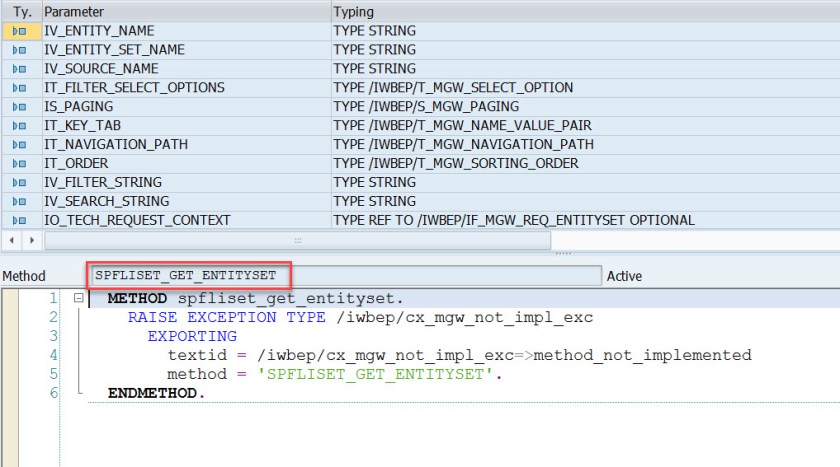The width and height of the screenshot is (840, 467).
Task: Place cursor on RAISE EXCEPTION TYPE line
Action: click(x=360, y=317)
